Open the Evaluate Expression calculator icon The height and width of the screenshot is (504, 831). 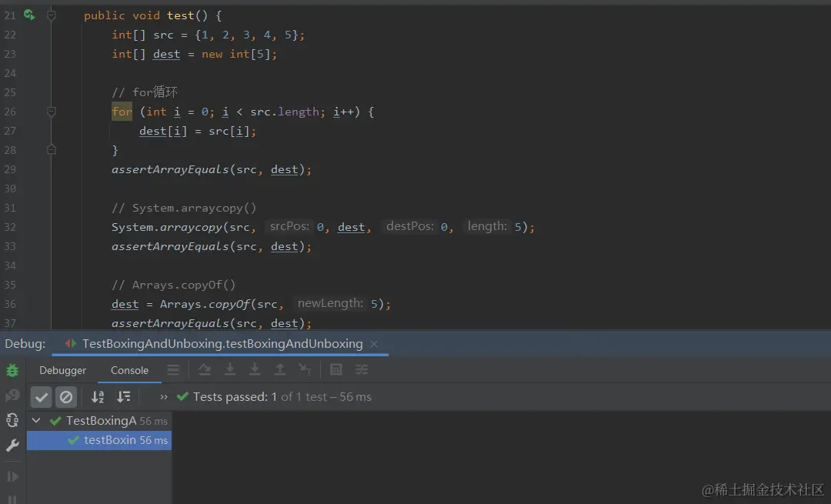pyautogui.click(x=336, y=370)
